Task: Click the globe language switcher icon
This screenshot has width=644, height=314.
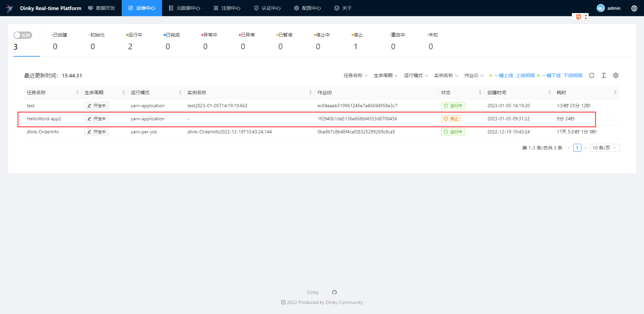Action: (x=634, y=8)
